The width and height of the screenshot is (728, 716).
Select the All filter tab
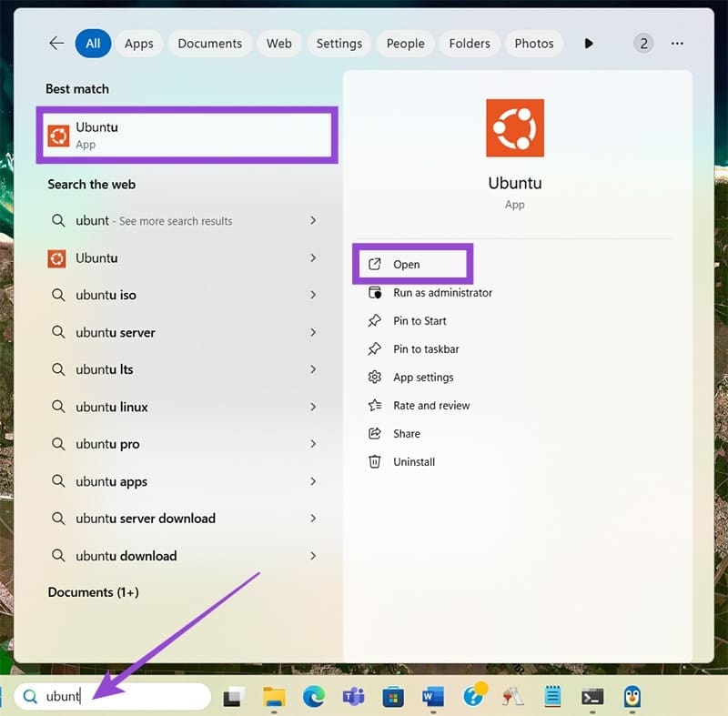93,44
